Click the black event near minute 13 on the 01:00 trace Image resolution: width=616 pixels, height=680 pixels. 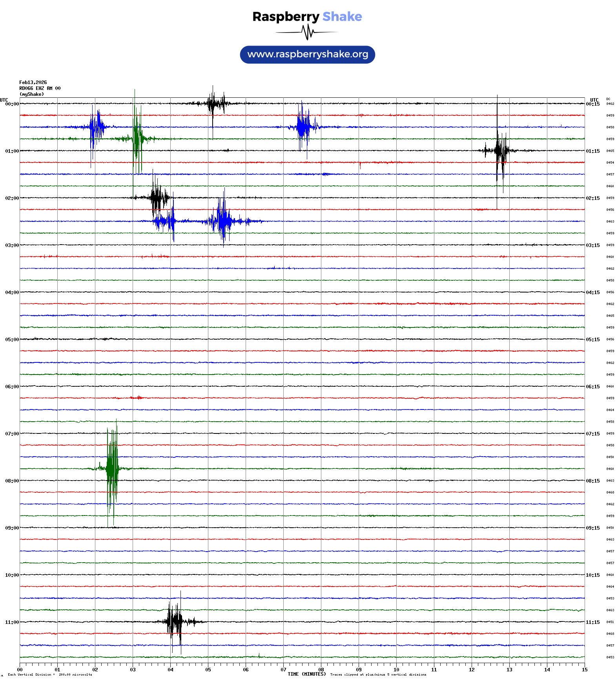(500, 150)
